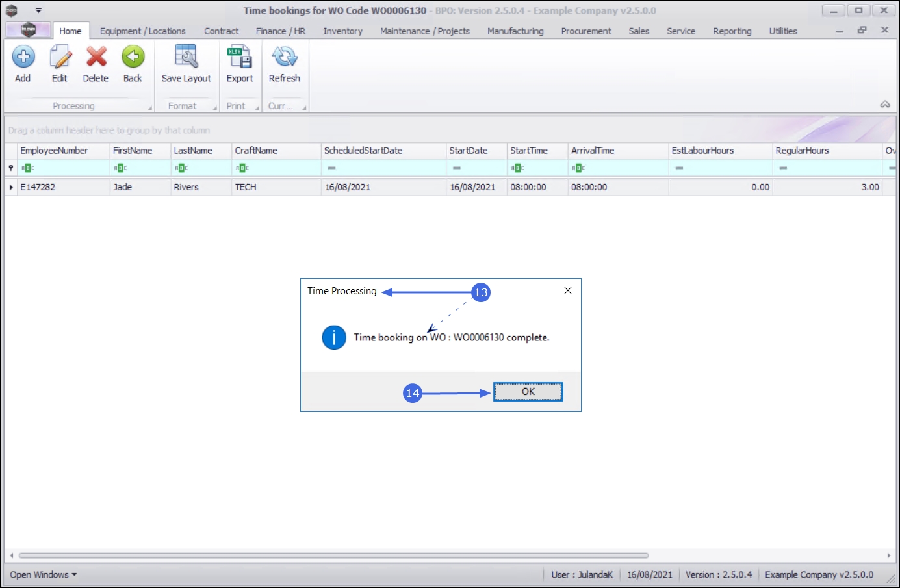Screen dimensions: 900x588
Task: Click the Save Layout icon
Action: pos(186,57)
